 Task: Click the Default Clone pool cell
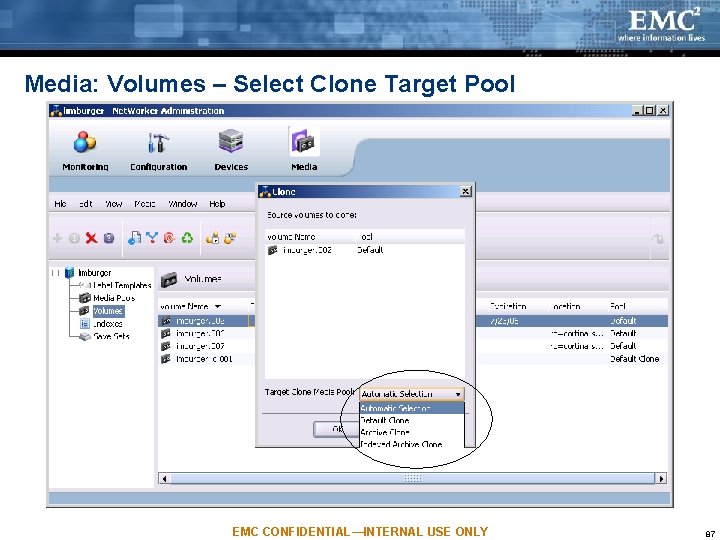[x=635, y=359]
